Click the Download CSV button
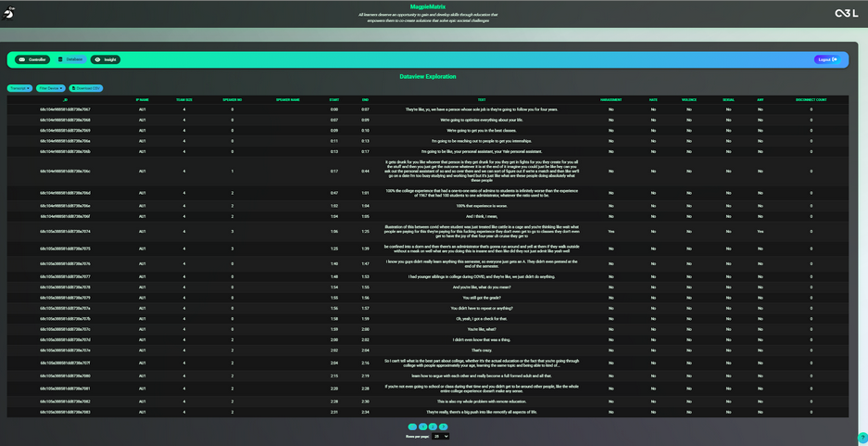The image size is (868, 446). (x=86, y=88)
